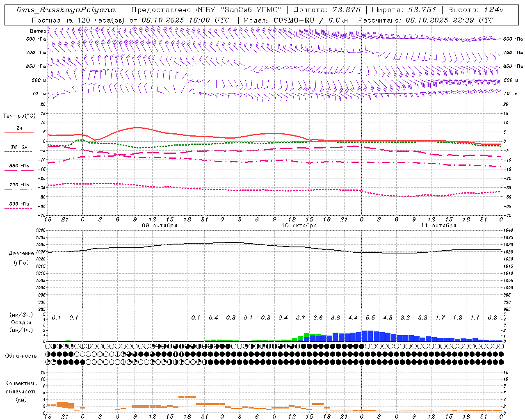Select the (мм/3ч.) precipitation unit label

[x=21, y=315]
